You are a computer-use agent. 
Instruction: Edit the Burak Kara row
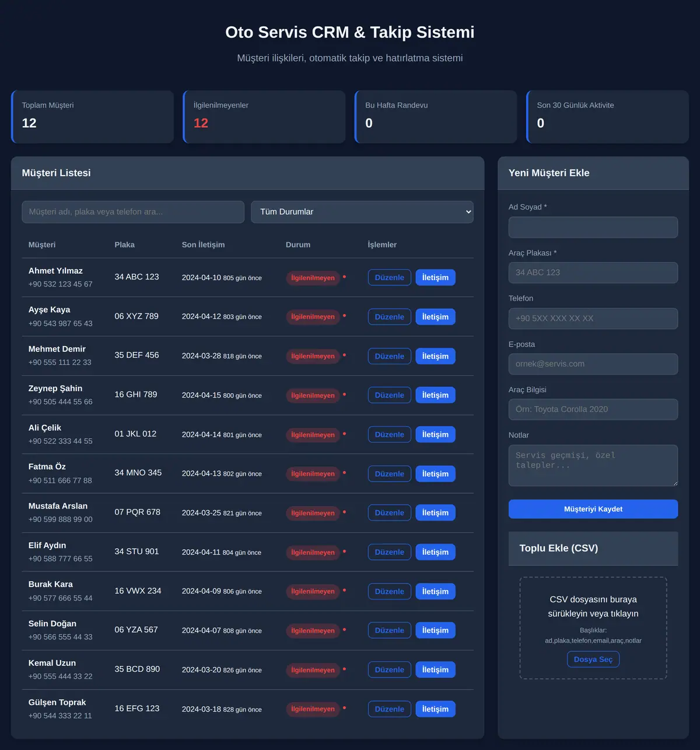click(x=390, y=591)
